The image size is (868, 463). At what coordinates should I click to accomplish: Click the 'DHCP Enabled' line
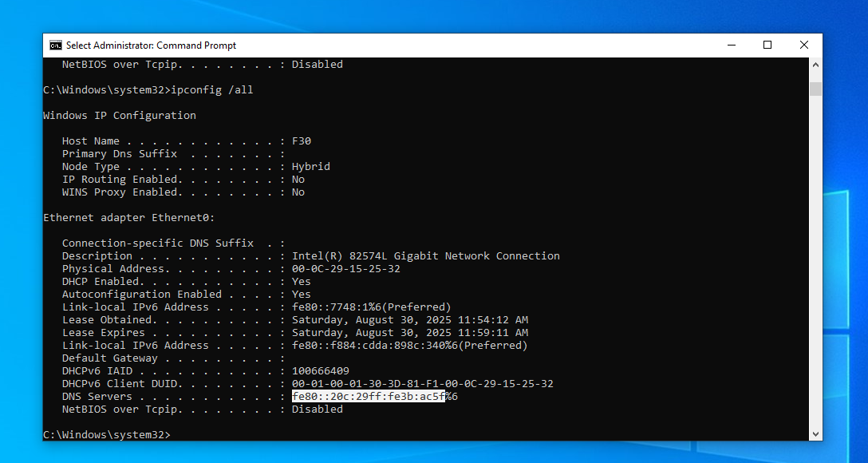[x=187, y=281]
